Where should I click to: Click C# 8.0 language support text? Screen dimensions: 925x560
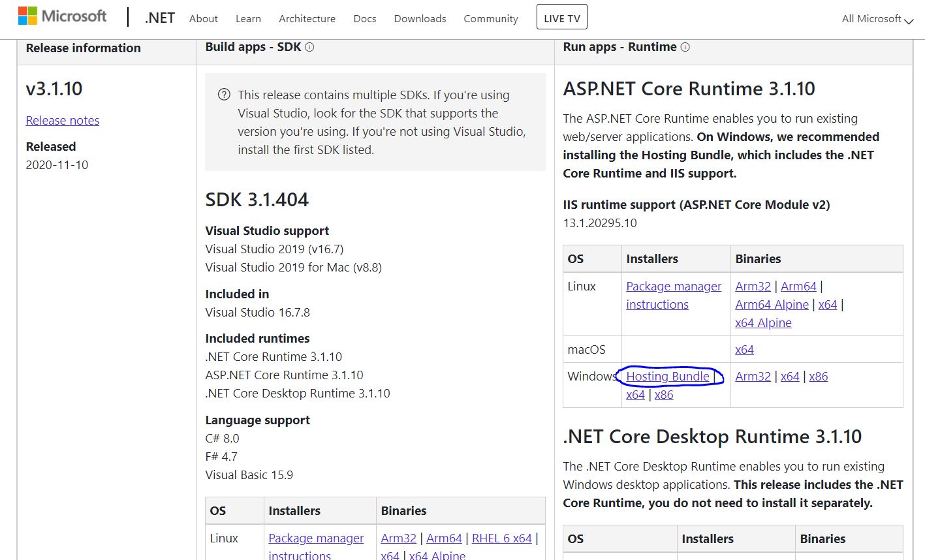coord(222,439)
